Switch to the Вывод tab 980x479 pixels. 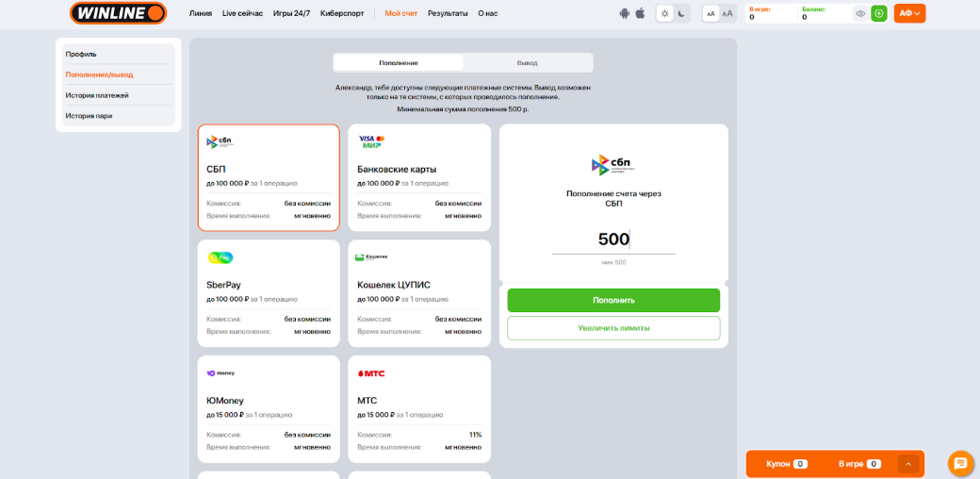pyautogui.click(x=527, y=62)
